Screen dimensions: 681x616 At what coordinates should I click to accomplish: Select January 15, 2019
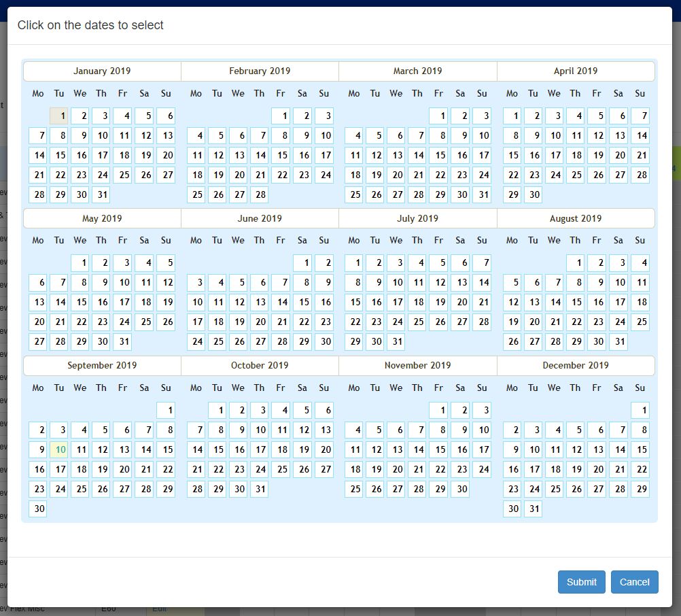coord(59,155)
